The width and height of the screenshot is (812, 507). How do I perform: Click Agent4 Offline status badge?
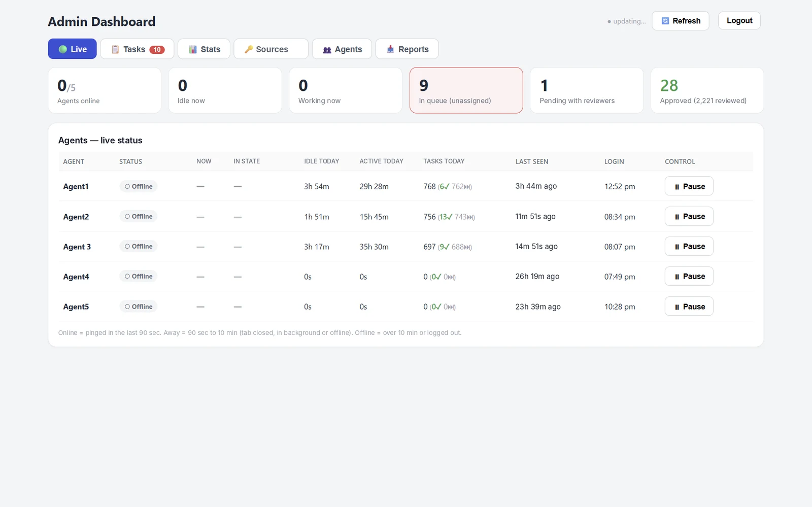tap(139, 276)
